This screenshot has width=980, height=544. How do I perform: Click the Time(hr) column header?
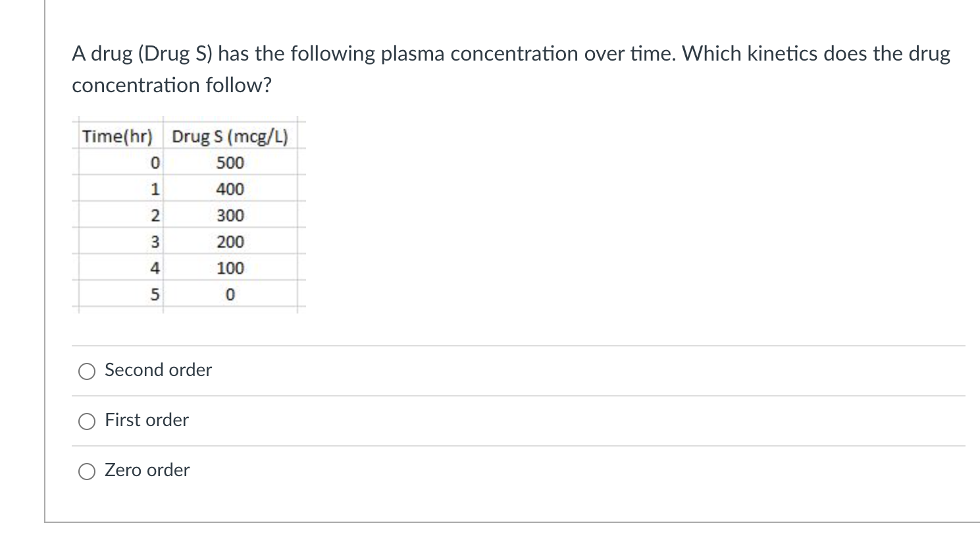click(117, 137)
